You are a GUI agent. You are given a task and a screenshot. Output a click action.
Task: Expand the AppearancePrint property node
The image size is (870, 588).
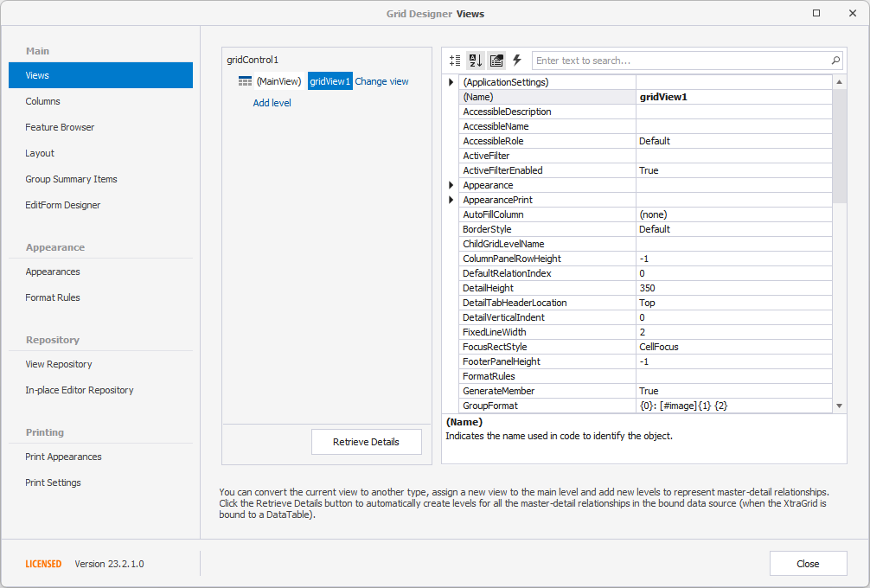pyautogui.click(x=451, y=200)
